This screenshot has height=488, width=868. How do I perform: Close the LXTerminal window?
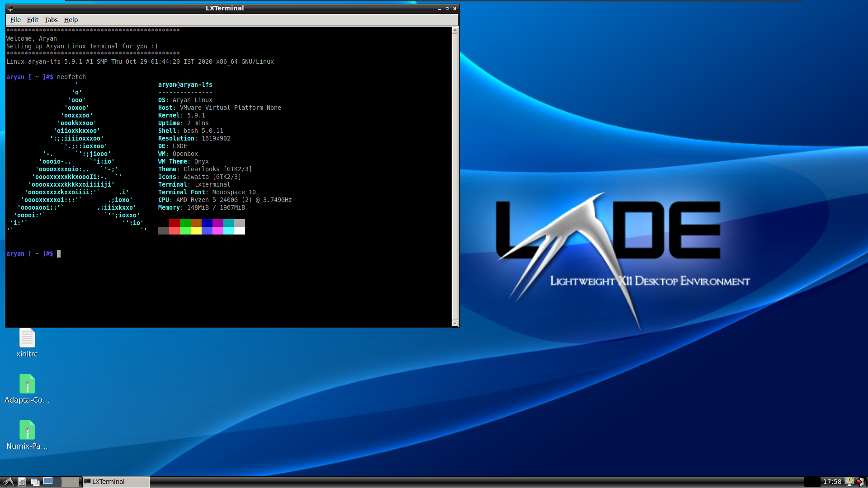point(455,9)
